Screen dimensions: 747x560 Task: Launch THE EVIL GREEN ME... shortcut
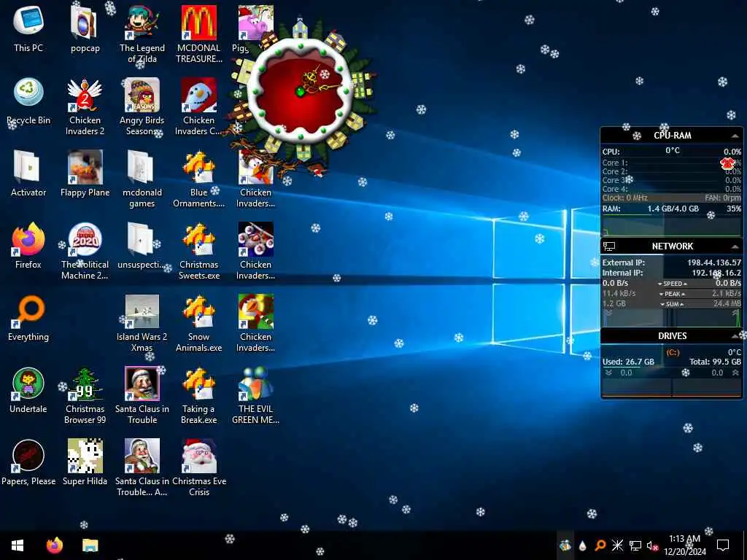click(256, 396)
